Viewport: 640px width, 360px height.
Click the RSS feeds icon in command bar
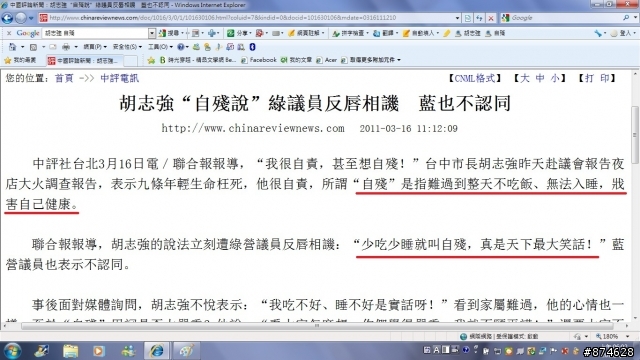tap(33, 47)
